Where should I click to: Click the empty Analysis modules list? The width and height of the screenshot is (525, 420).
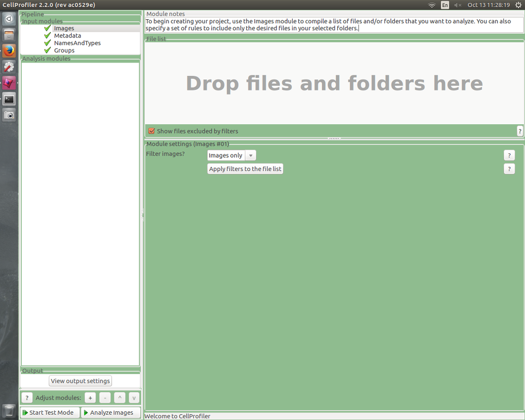80,214
